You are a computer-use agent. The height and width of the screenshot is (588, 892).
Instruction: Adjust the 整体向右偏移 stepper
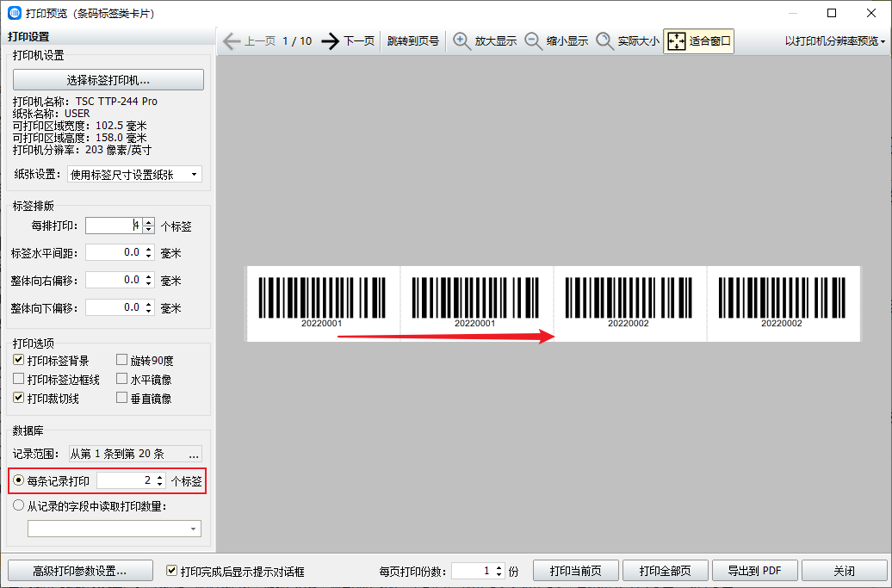pyautogui.click(x=148, y=280)
